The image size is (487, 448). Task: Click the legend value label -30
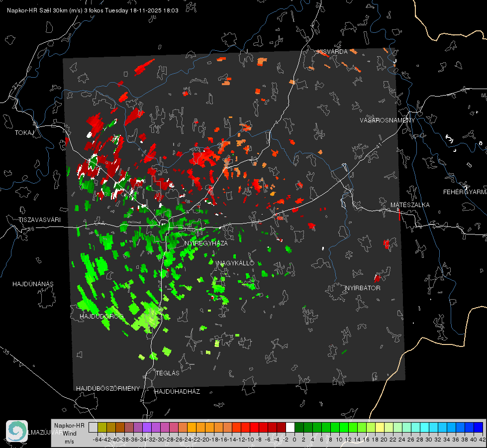(x=160, y=440)
